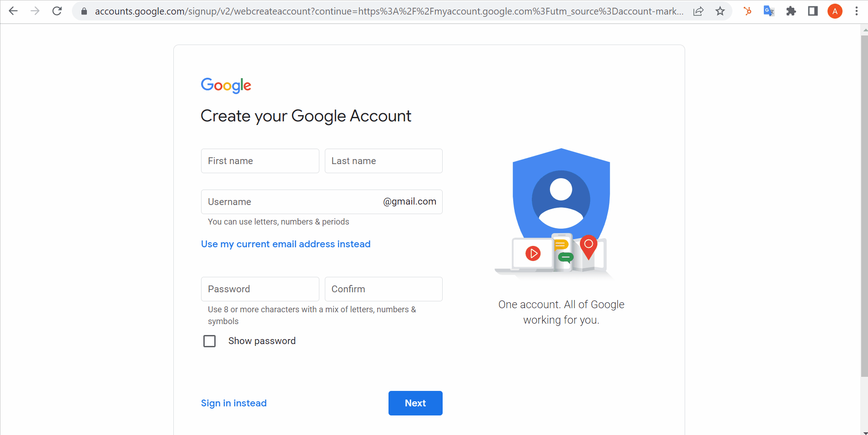Click the forward navigation arrow

pyautogui.click(x=35, y=11)
